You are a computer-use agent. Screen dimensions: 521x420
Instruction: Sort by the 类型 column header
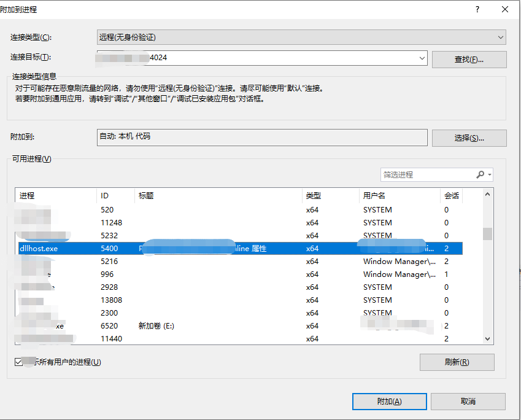pyautogui.click(x=331, y=195)
